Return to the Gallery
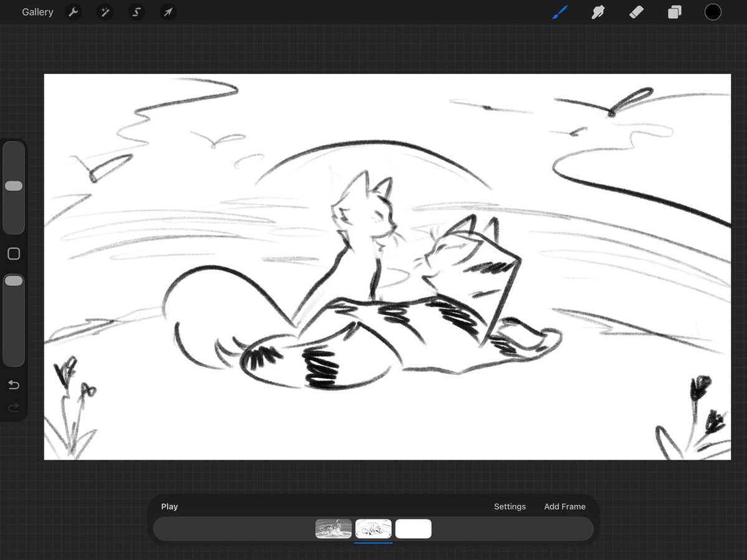Viewport: 747px width, 560px height. tap(37, 12)
